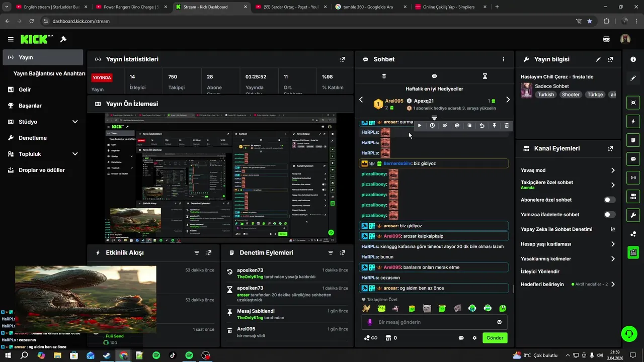Open the emoji picker in message box
Viewport: 644px width, 362px height.
(x=500, y=322)
